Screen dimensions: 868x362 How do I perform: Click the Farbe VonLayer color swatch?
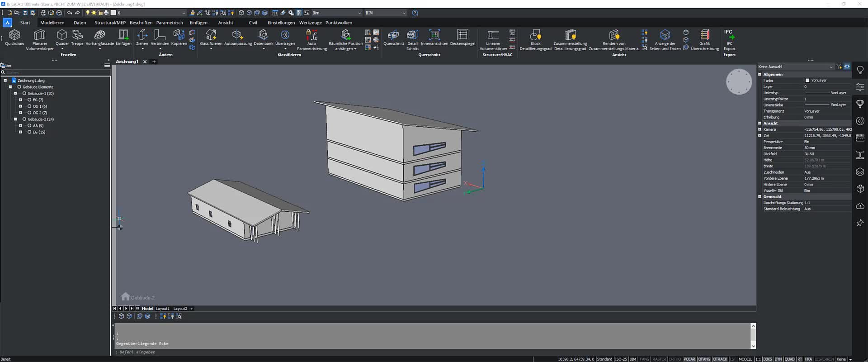click(x=807, y=81)
